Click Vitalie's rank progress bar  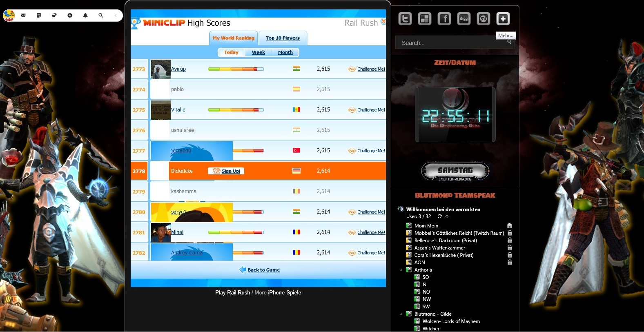(236, 110)
